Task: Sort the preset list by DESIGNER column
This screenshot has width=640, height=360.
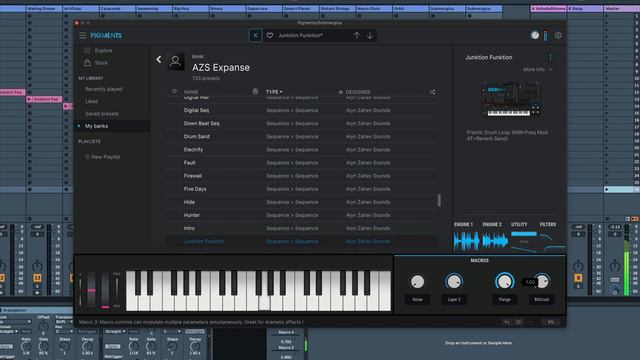Action: (358, 92)
